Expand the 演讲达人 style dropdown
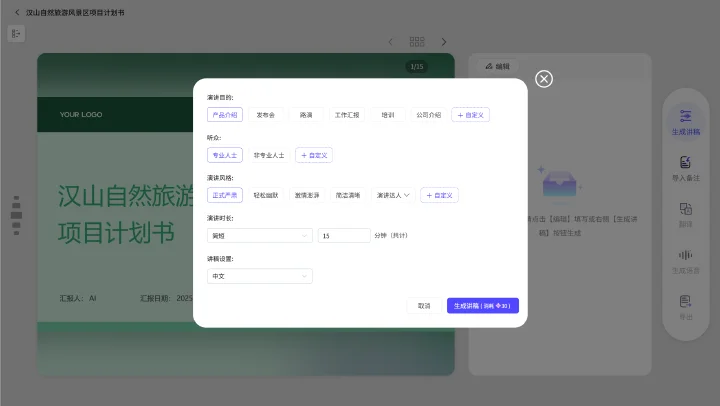Screen dimensions: 720x406 click(x=393, y=195)
